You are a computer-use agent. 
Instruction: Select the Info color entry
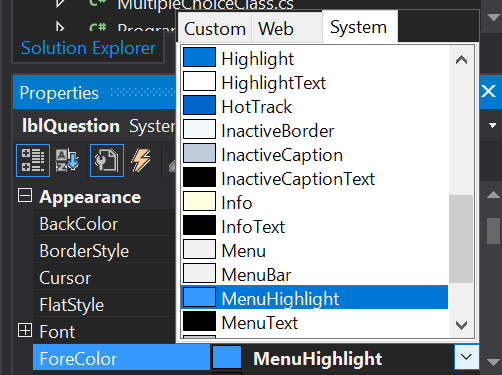(315, 203)
